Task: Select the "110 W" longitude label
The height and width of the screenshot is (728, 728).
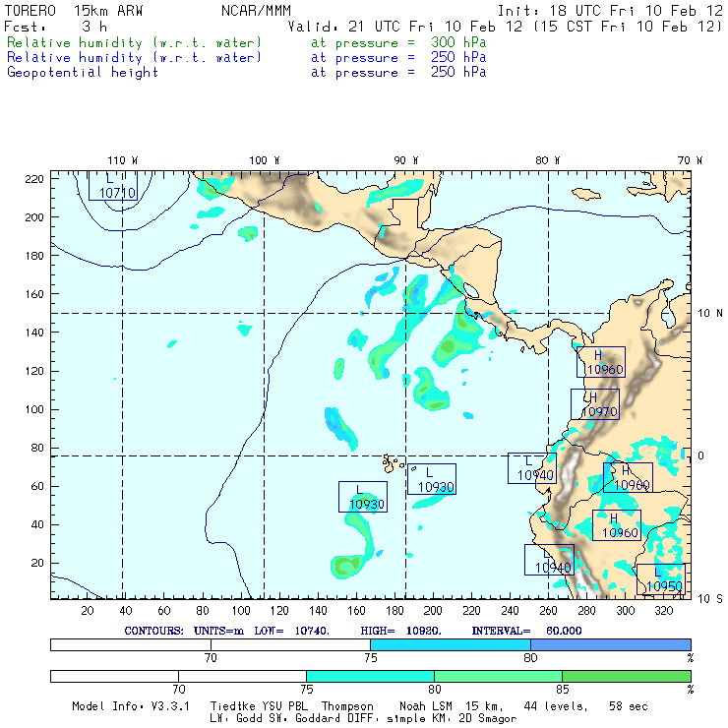Action: (x=123, y=160)
